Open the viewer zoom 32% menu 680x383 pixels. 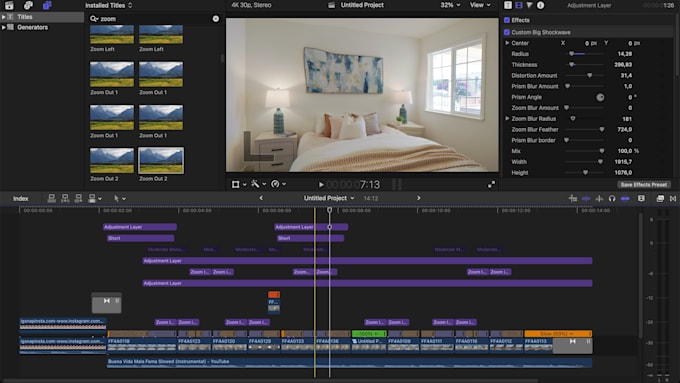click(450, 5)
